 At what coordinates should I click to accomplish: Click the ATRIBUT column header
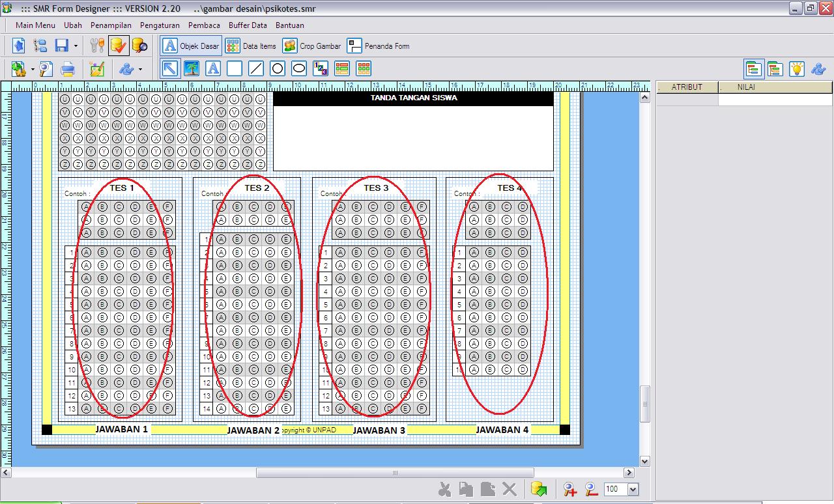[687, 87]
